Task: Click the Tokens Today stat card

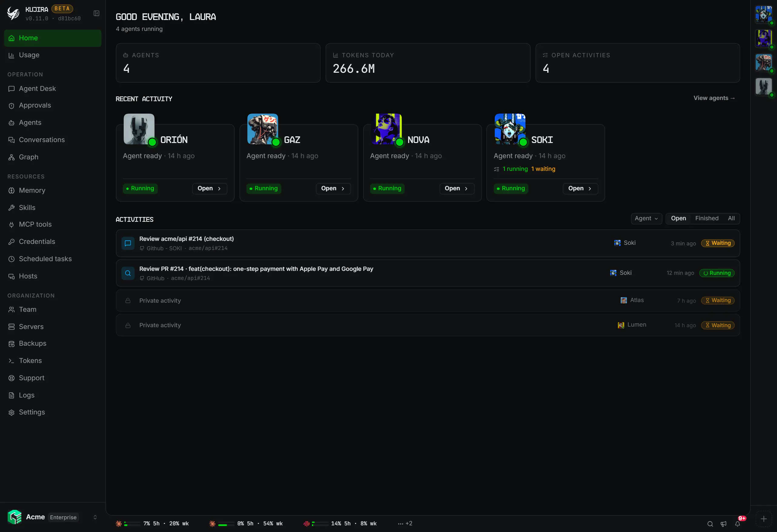Action: click(x=428, y=63)
